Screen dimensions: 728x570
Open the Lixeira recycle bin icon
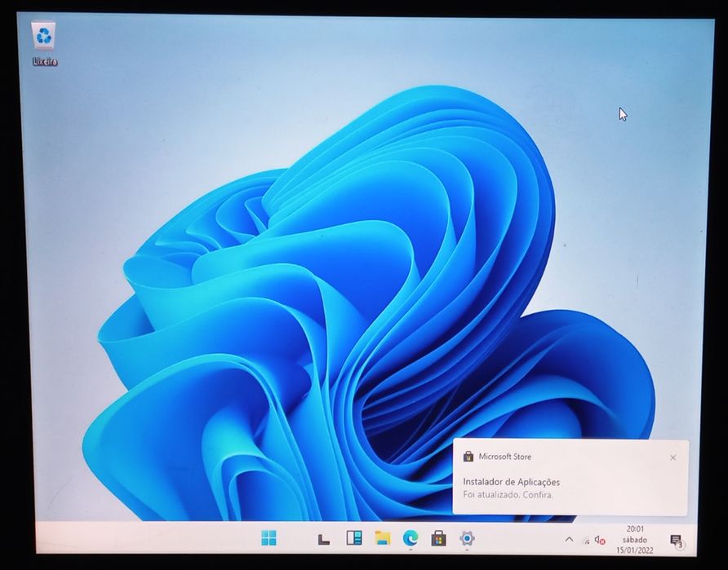44,43
